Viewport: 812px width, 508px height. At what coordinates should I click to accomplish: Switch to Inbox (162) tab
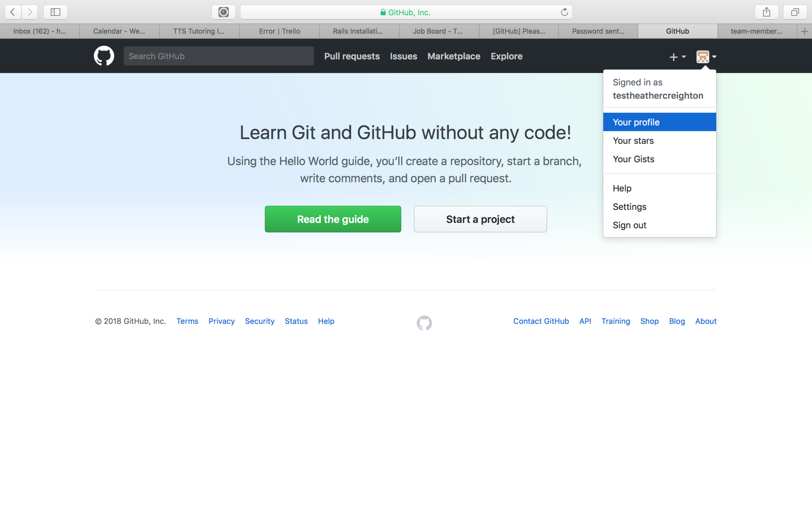click(x=39, y=31)
